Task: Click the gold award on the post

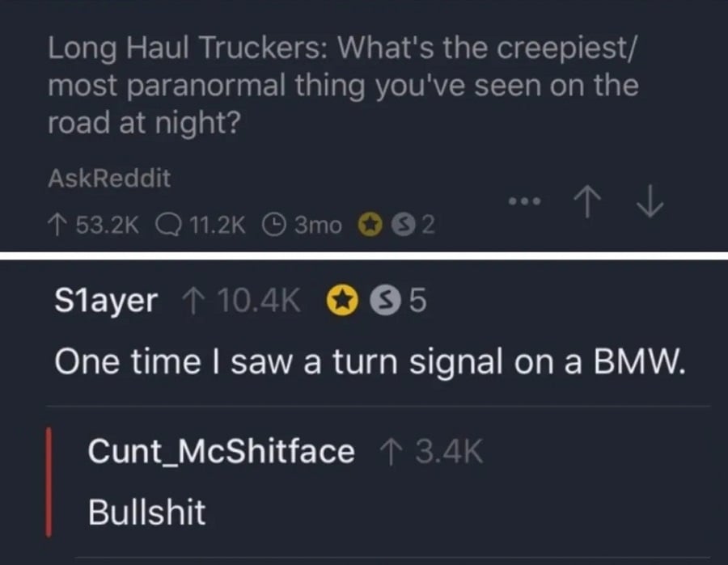Action: (370, 225)
